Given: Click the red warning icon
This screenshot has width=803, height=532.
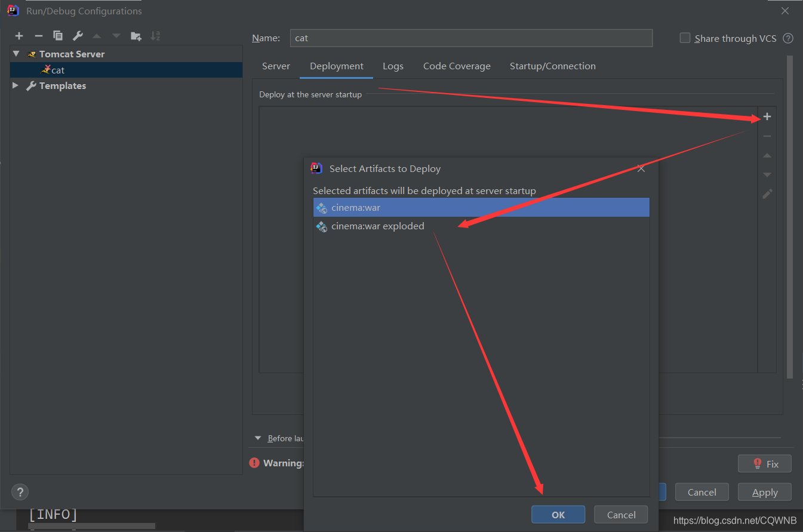Looking at the screenshot, I should pos(254,463).
